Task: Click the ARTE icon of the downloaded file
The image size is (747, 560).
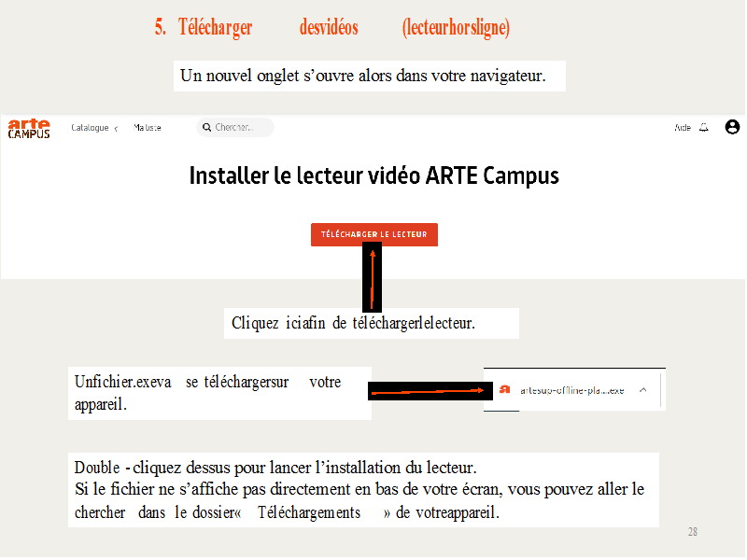Action: tap(502, 390)
